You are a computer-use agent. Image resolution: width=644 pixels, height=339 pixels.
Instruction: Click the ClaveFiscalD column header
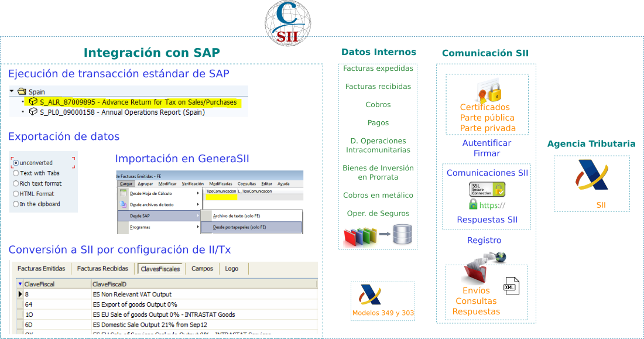204,284
